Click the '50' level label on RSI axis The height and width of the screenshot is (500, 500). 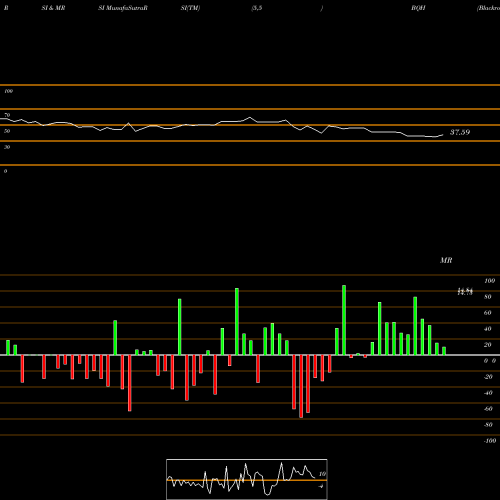click(7, 131)
